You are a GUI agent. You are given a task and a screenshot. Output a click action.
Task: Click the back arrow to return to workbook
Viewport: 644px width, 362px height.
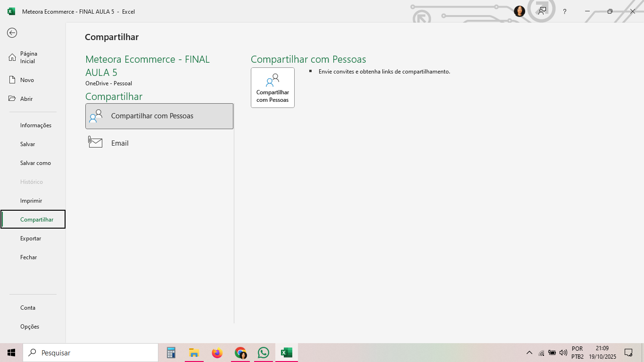[12, 33]
